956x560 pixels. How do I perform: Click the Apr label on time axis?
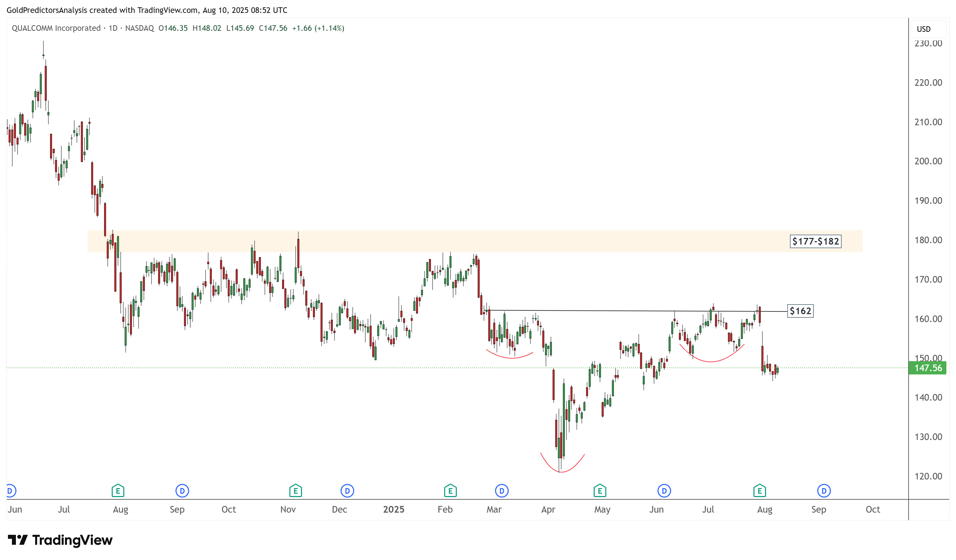548,509
